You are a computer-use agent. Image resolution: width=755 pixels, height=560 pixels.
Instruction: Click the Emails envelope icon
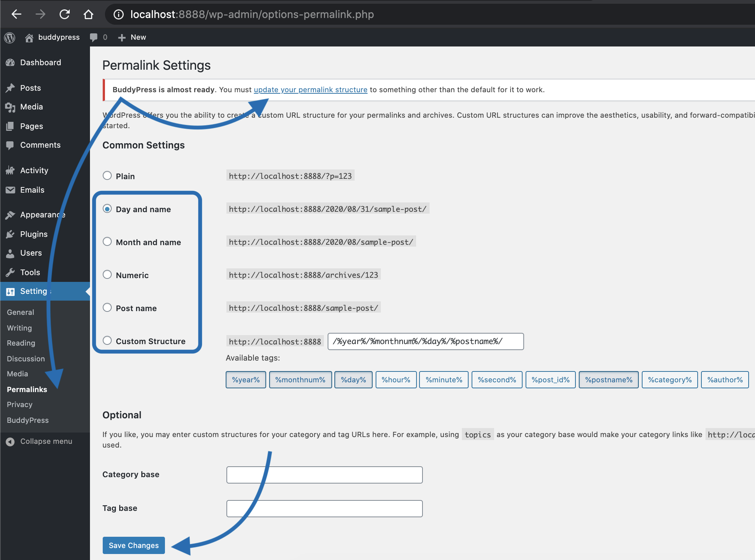(x=10, y=190)
